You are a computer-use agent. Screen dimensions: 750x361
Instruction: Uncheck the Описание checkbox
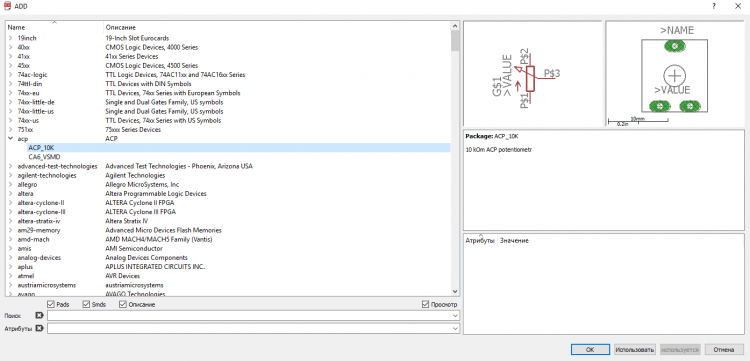122,304
